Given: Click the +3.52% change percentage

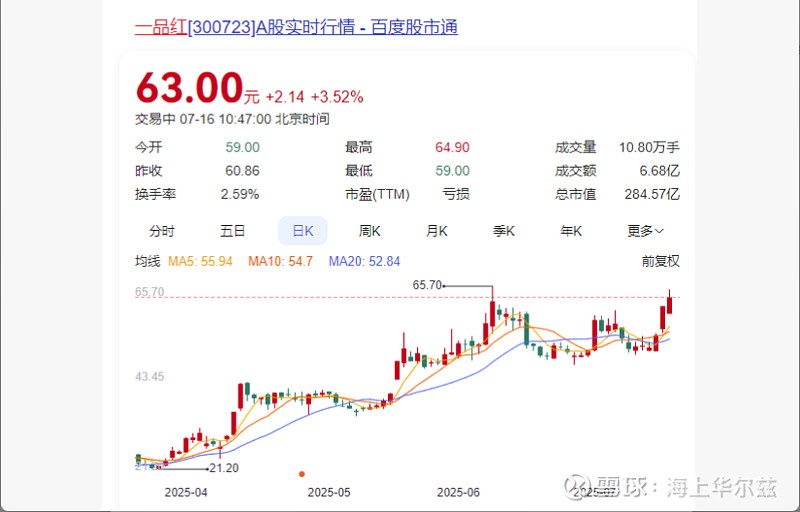Looking at the screenshot, I should click(337, 97).
